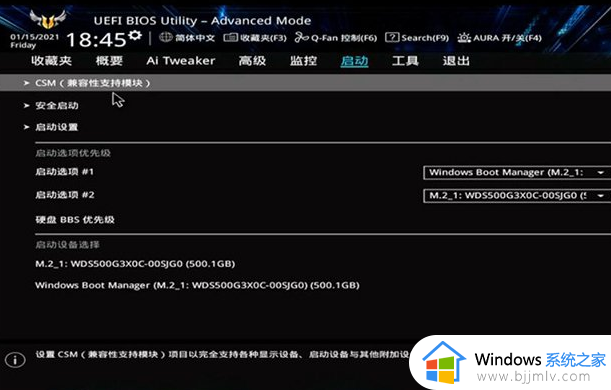This screenshot has height=390, width=611.
Task: Click the 18:45 clock display
Action: click(x=96, y=39)
